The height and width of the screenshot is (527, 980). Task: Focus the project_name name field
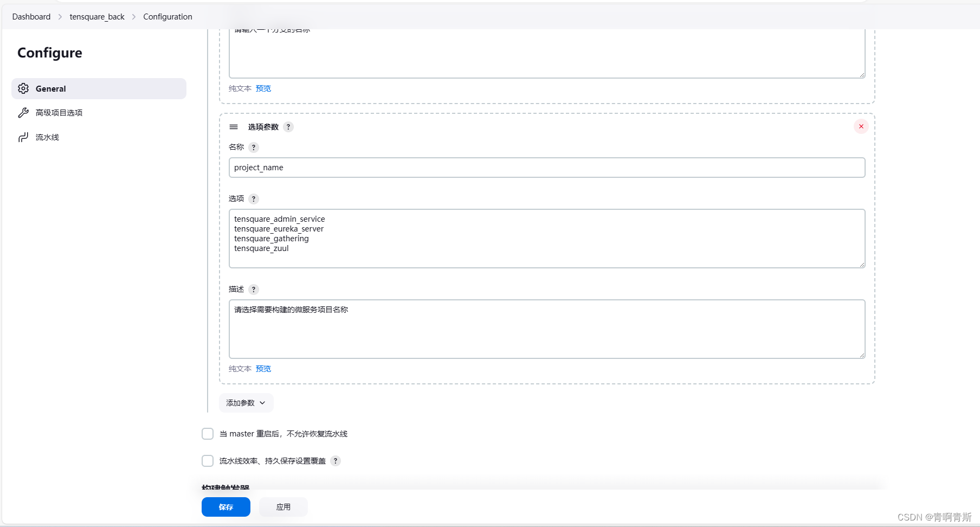pyautogui.click(x=547, y=168)
